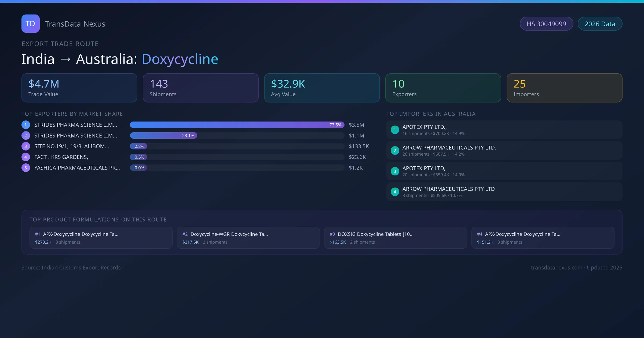The width and height of the screenshot is (644, 338).
Task: Select badge 2 beside ARROW PHARMACEUTICALS PTY LTD,
Action: click(x=395, y=150)
